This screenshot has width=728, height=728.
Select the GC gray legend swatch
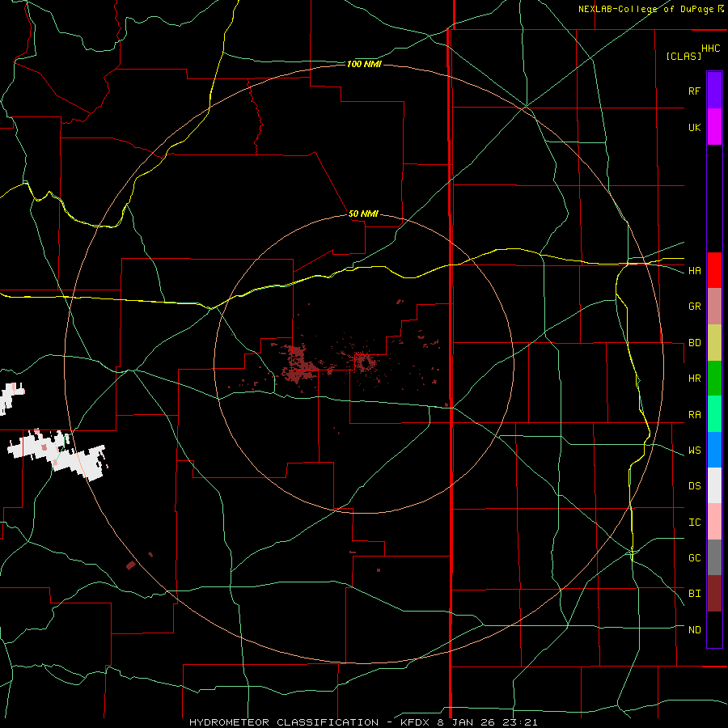click(x=714, y=557)
